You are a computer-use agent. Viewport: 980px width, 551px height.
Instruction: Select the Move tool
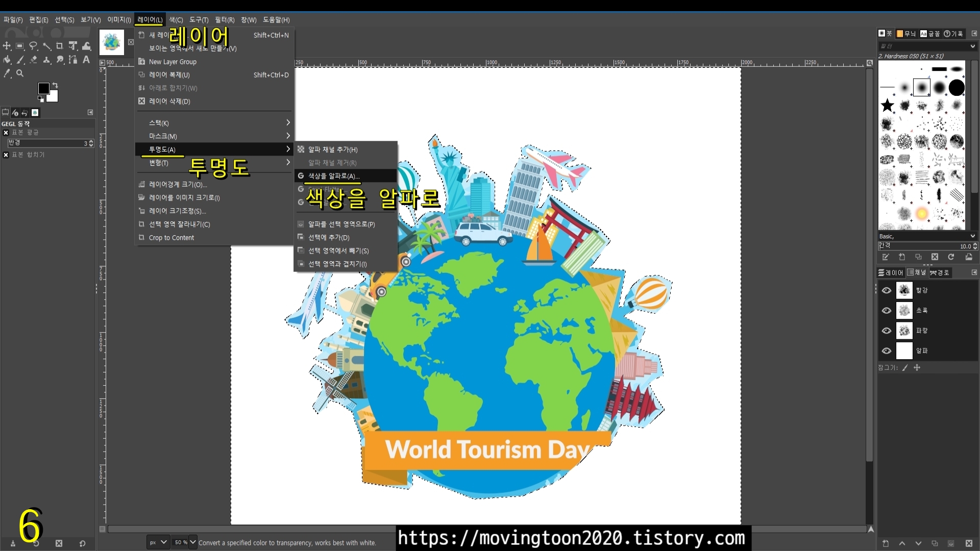[x=7, y=46]
